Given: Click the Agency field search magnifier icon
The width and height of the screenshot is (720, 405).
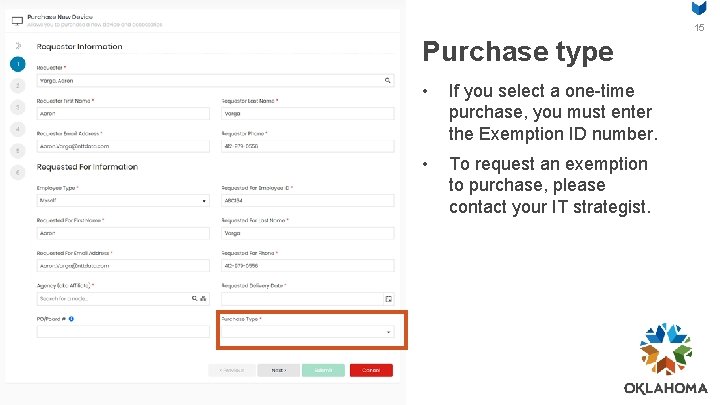Looking at the screenshot, I should click(194, 298).
